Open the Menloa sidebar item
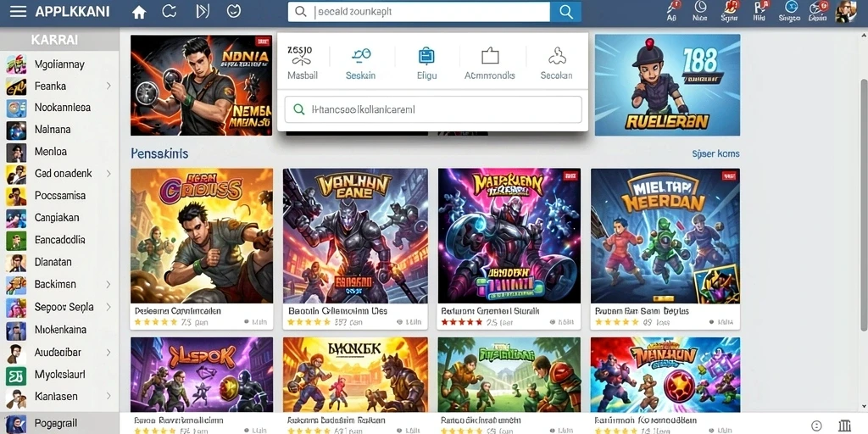This screenshot has width=868, height=434. coord(59,152)
